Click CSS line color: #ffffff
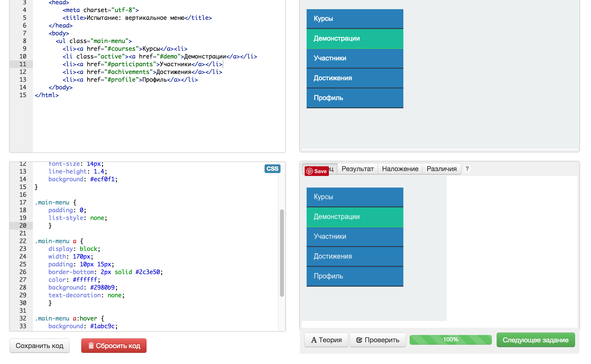Viewport: 591px width, 364px height. (74, 280)
